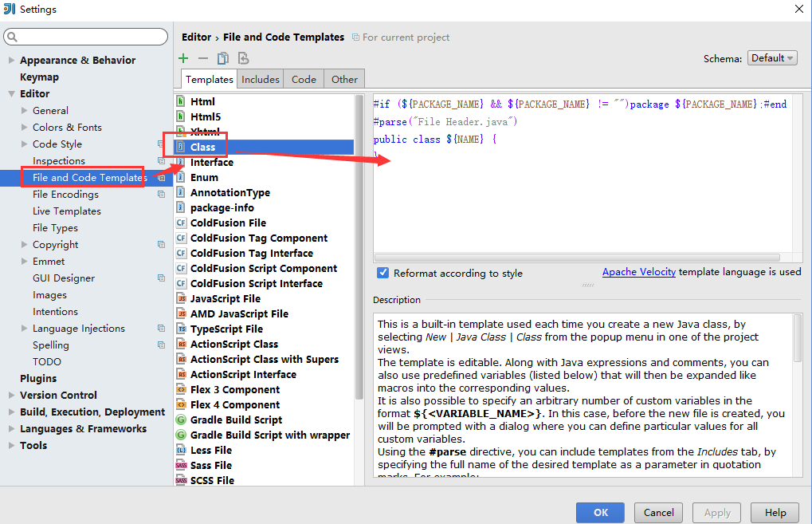The width and height of the screenshot is (812, 524).
Task: Click into the settings search field
Action: click(86, 37)
